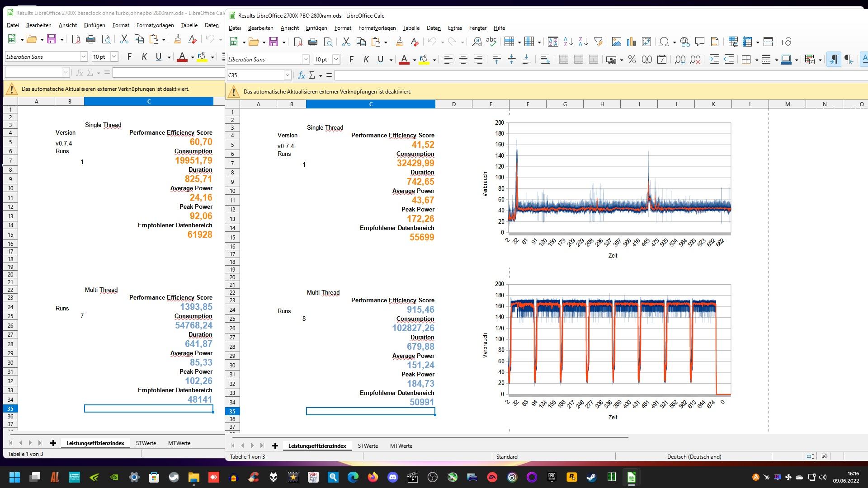Open Steam from the taskbar
The height and width of the screenshot is (488, 868).
pyautogui.click(x=591, y=477)
